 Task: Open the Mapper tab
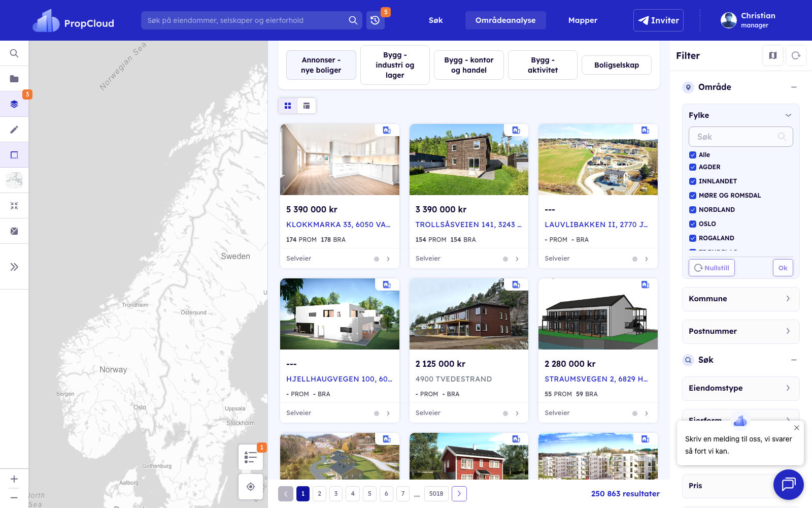583,20
